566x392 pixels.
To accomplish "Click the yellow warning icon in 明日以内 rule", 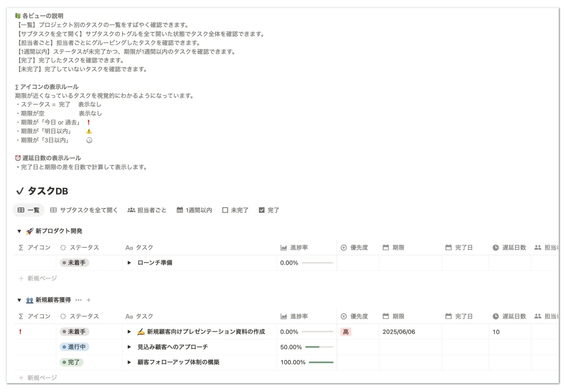I will (x=89, y=131).
